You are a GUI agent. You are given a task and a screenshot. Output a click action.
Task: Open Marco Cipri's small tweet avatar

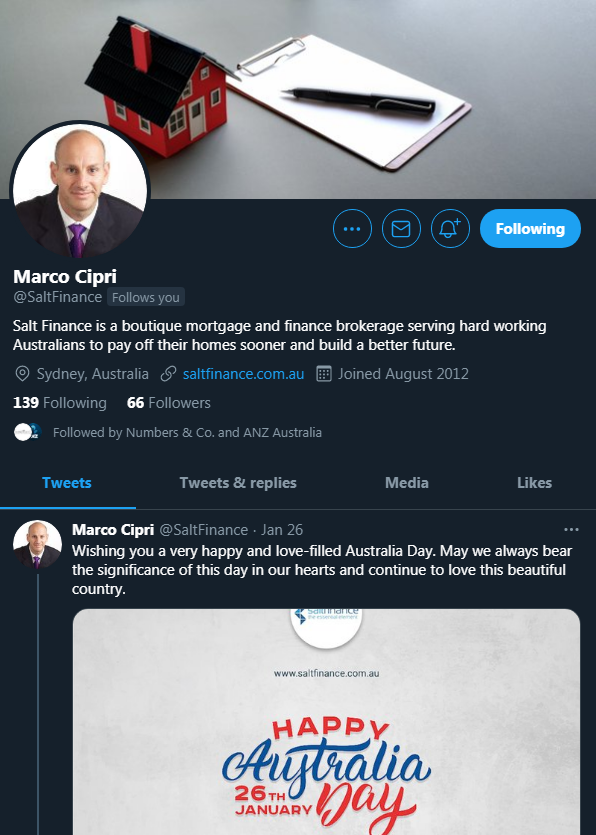(37, 545)
